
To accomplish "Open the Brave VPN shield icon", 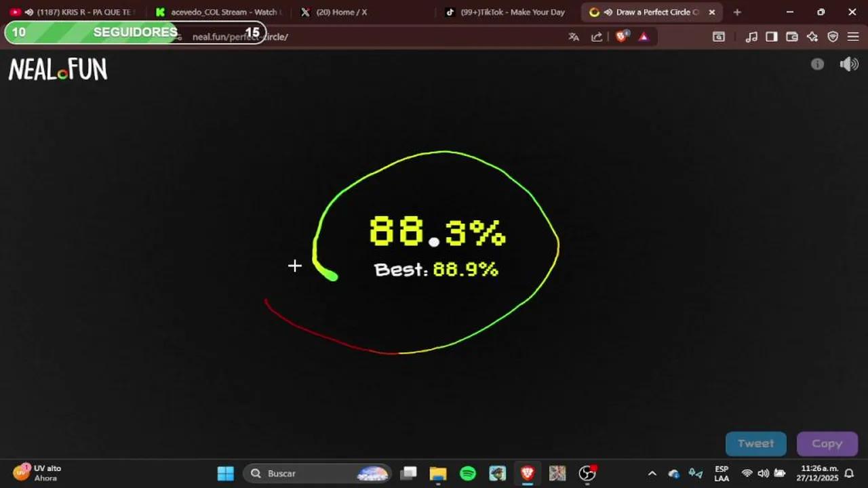I will 833,37.
